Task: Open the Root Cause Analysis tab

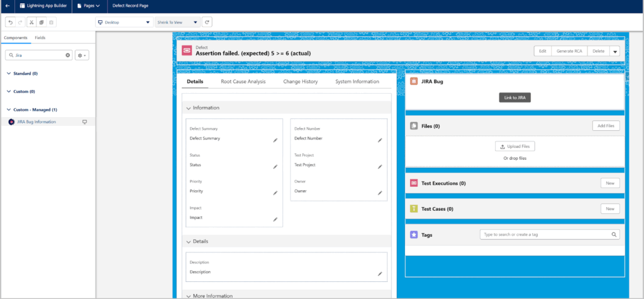Action: point(243,81)
